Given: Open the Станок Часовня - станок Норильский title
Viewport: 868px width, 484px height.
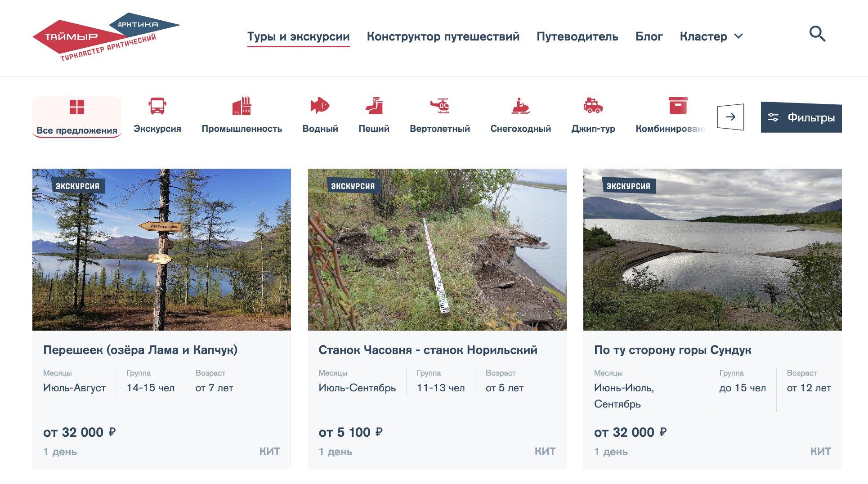Looking at the screenshot, I should pos(428,350).
